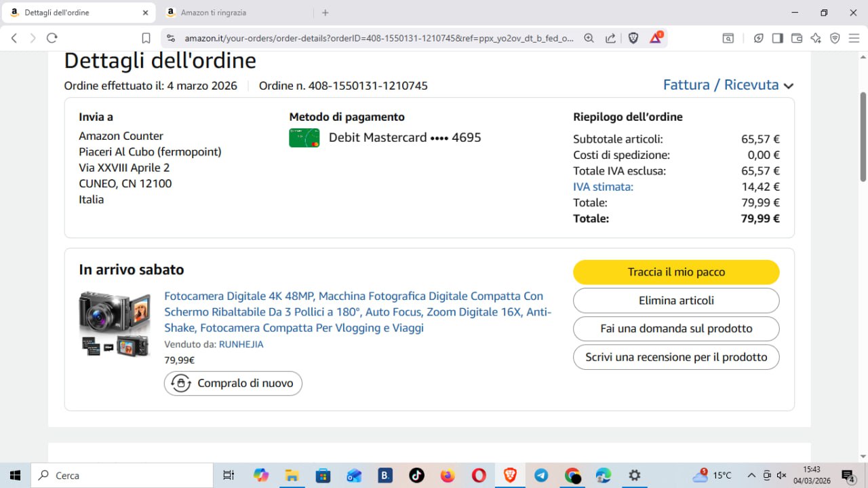Click 'Traccia il mio pacco' button

click(676, 272)
